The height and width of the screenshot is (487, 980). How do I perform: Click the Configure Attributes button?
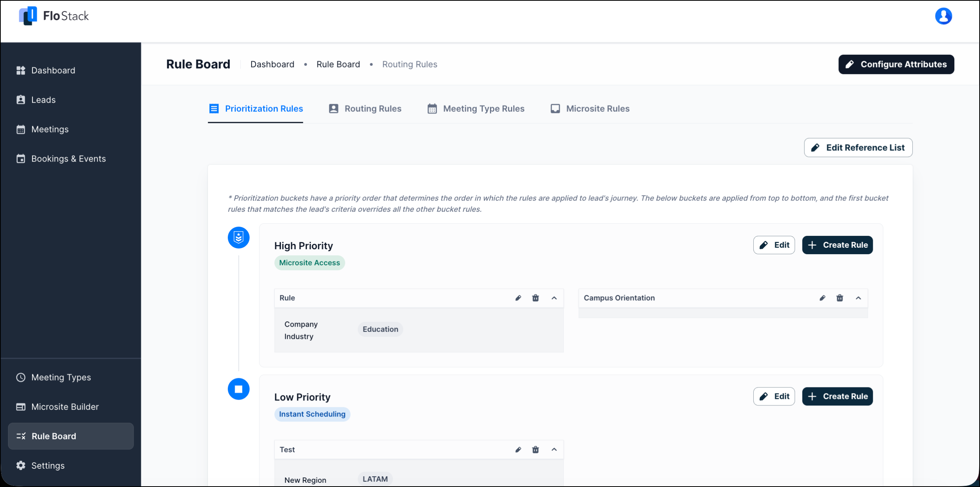click(896, 64)
